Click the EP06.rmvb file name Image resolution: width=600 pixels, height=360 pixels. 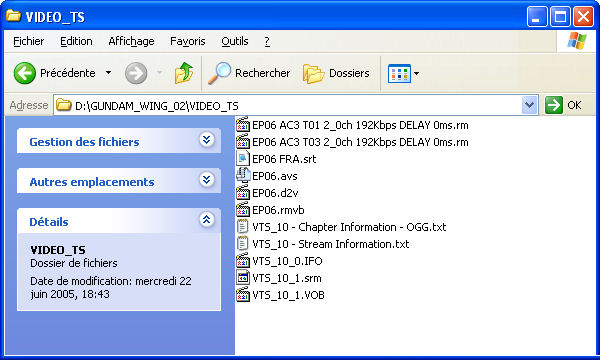[278, 210]
